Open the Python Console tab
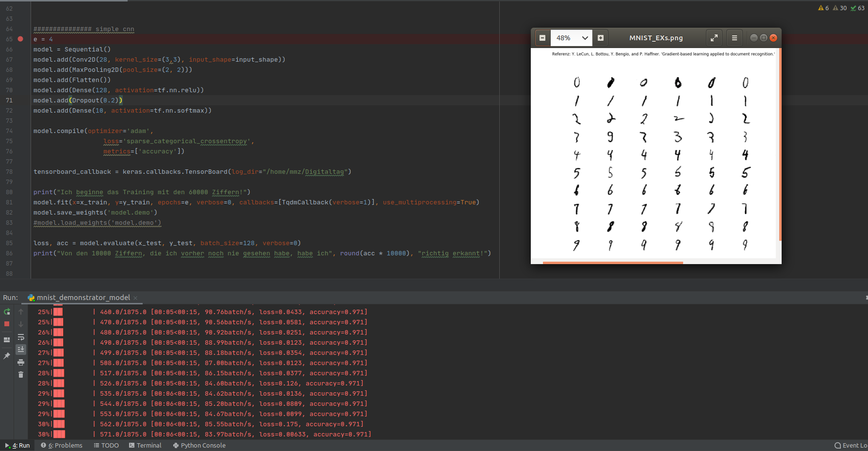This screenshot has width=868, height=451. point(199,445)
